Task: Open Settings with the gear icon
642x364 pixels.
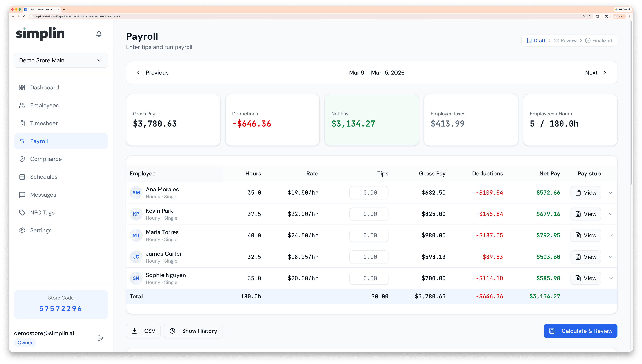Action: (22, 230)
